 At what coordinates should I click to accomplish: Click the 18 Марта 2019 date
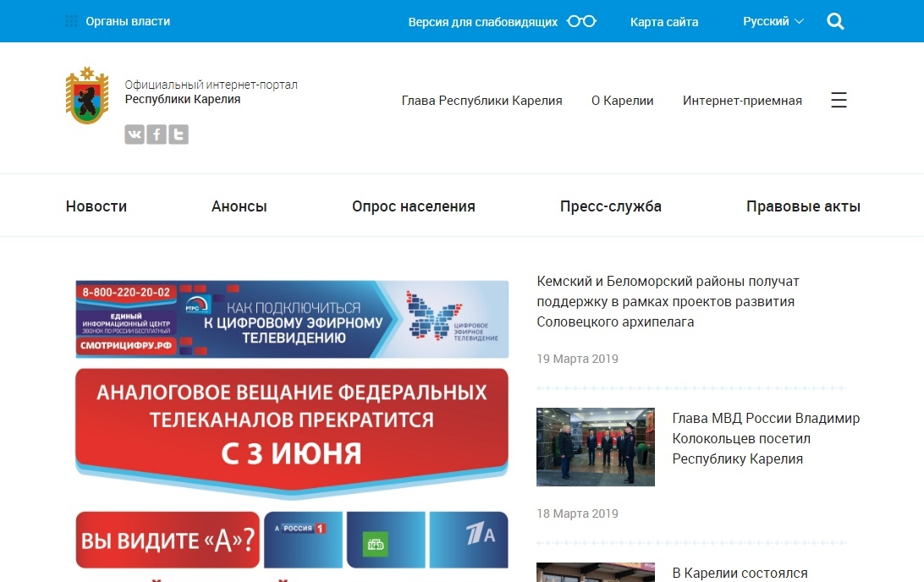(x=577, y=513)
